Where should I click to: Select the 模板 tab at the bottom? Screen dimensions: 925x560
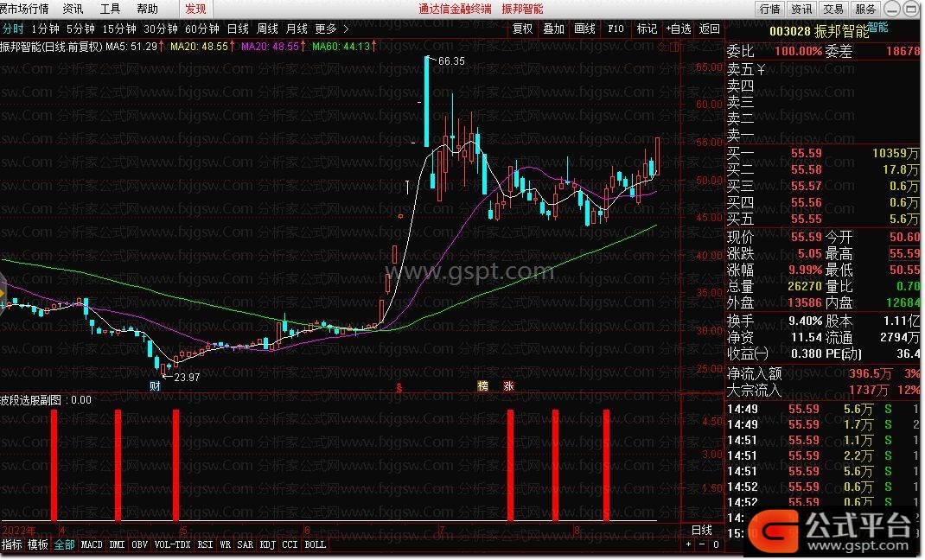pyautogui.click(x=38, y=545)
